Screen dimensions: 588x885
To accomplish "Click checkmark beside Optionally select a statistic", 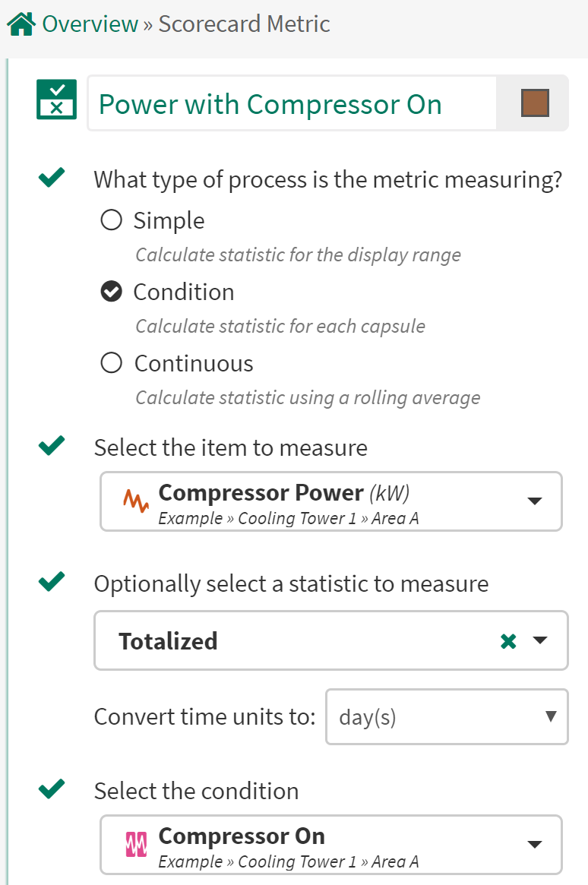I will click(x=51, y=583).
